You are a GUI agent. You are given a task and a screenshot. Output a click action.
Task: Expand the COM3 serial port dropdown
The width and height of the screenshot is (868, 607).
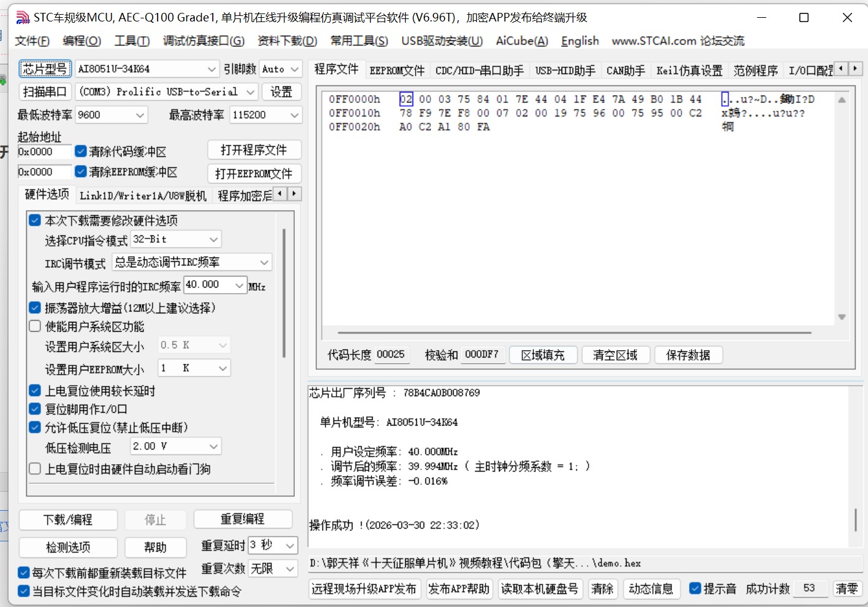pos(249,91)
